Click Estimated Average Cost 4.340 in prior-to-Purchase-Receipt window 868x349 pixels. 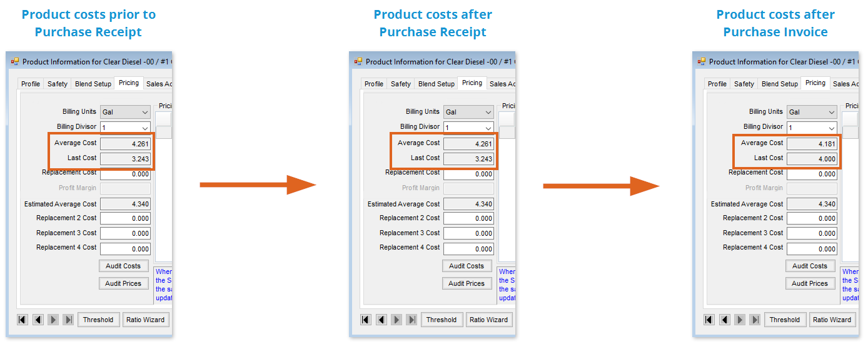click(125, 204)
